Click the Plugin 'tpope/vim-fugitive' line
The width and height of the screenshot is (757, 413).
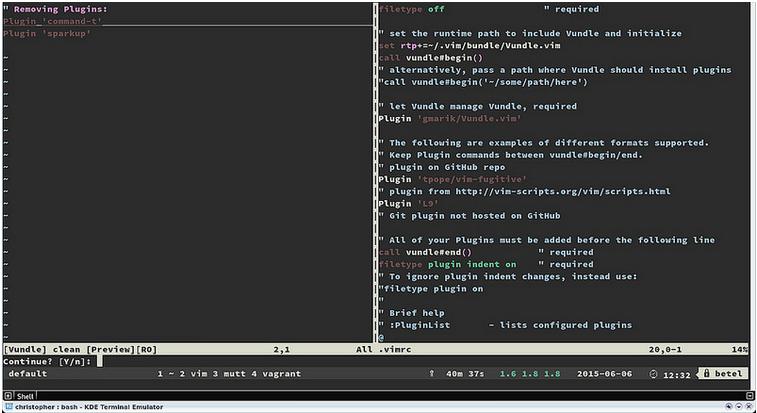[452, 179]
